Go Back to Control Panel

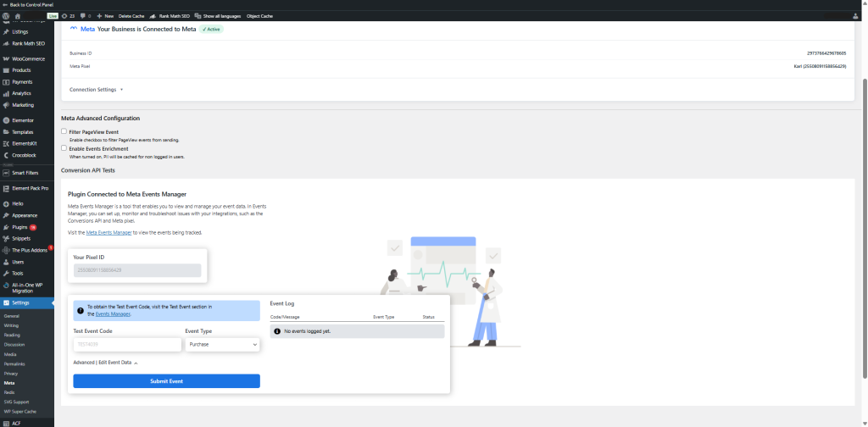click(28, 4)
